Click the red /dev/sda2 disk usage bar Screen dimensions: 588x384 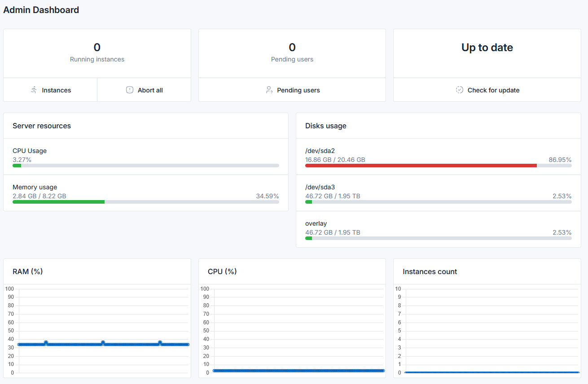coord(421,166)
